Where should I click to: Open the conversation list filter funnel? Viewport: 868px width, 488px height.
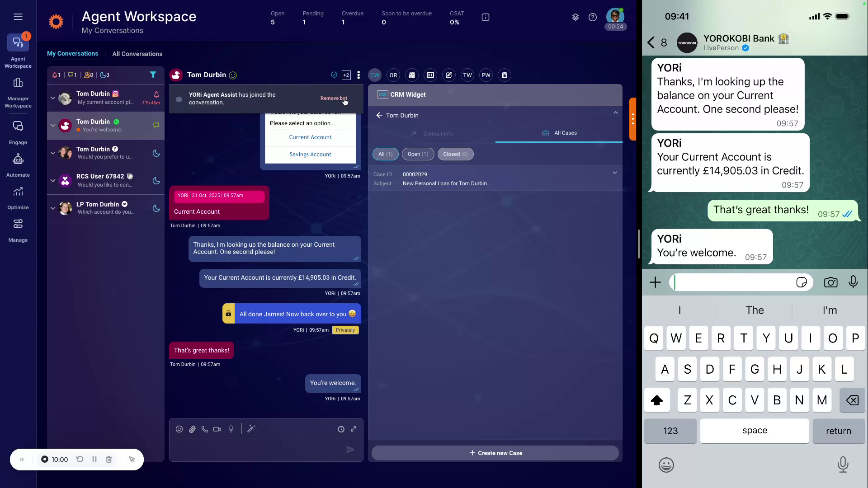[x=153, y=75]
